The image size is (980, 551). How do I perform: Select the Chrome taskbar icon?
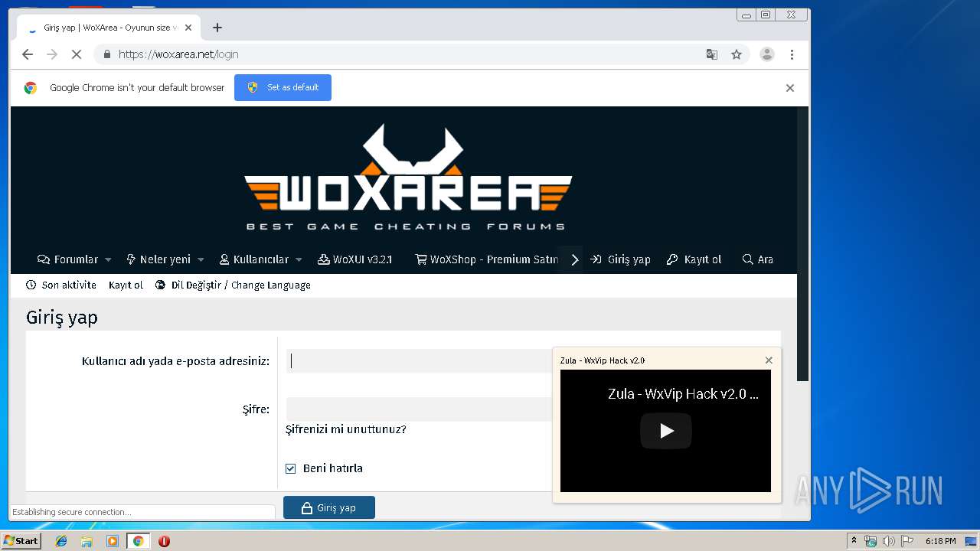pos(138,541)
